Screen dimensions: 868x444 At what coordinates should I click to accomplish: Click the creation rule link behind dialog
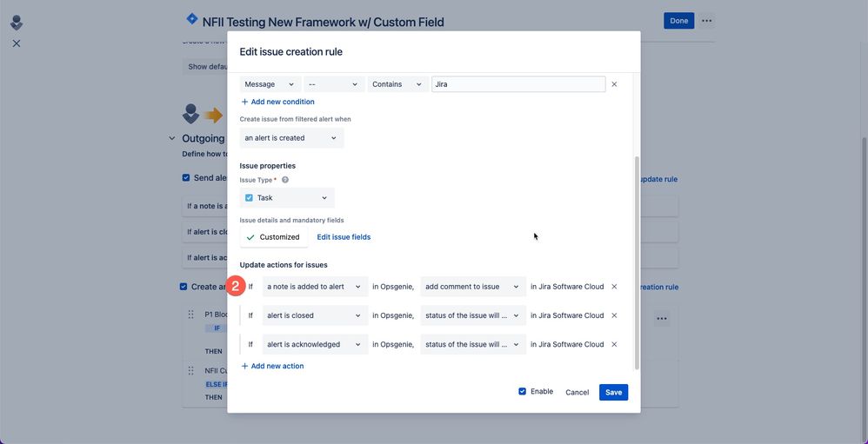659,288
